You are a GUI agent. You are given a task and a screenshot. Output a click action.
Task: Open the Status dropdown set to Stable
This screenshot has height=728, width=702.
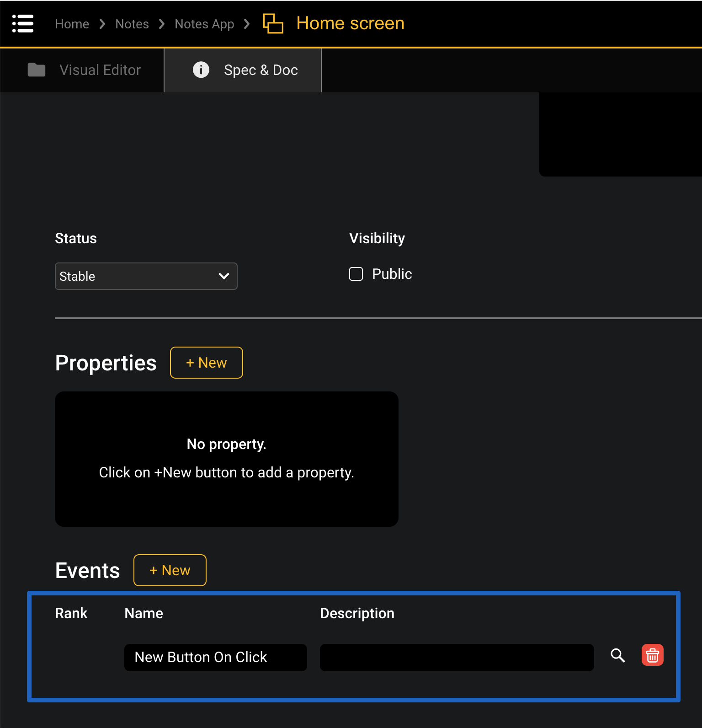coord(137,276)
